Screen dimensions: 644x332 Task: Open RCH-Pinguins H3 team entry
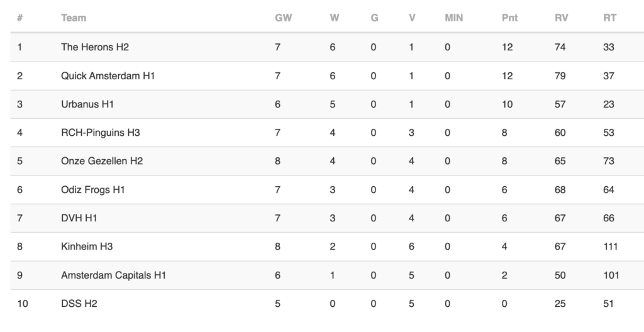[x=101, y=133]
